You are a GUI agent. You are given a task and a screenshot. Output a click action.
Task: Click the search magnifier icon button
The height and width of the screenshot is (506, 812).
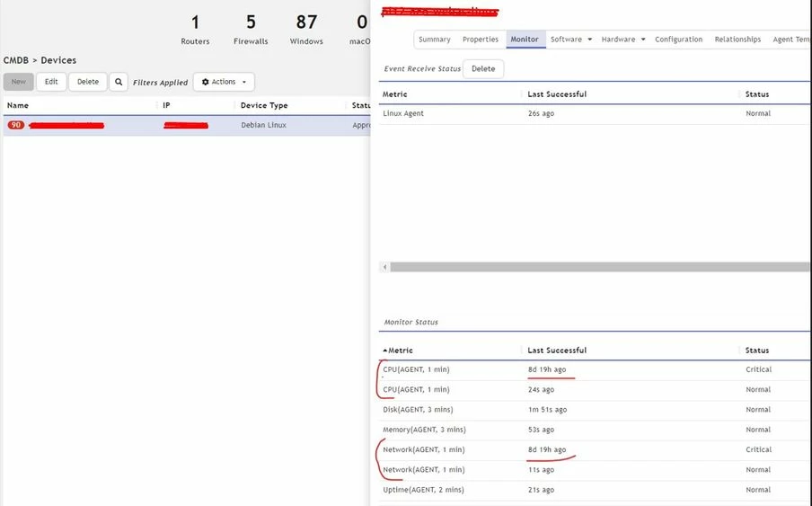119,82
